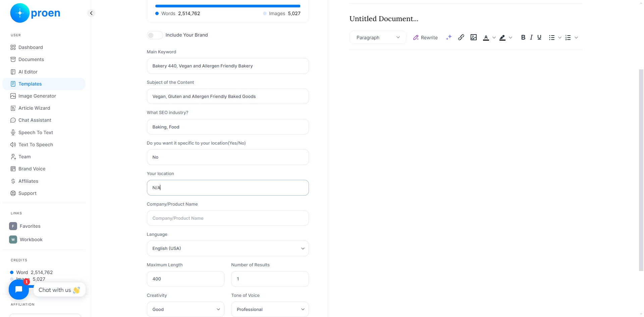The height and width of the screenshot is (317, 644).
Task: Apply underline formatting
Action: 539,37
